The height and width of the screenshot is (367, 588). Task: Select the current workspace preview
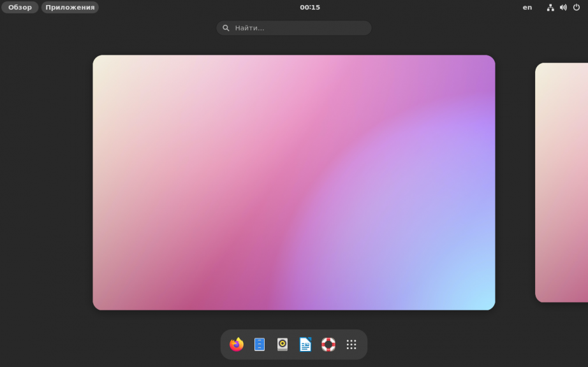tap(293, 182)
